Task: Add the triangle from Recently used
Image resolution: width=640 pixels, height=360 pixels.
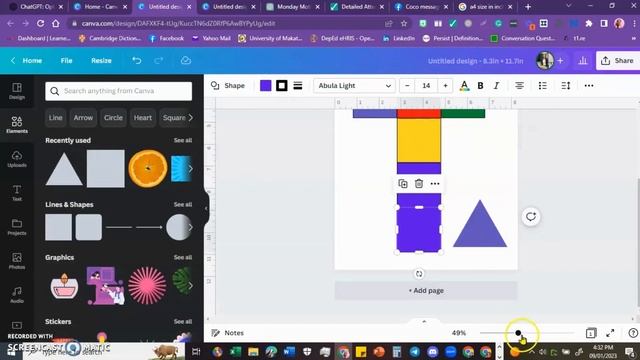Action: [64, 169]
